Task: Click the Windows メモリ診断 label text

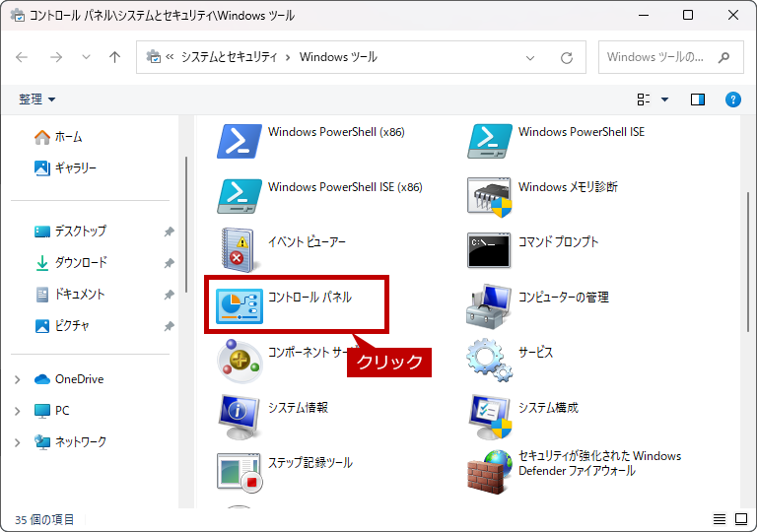Action: click(568, 187)
